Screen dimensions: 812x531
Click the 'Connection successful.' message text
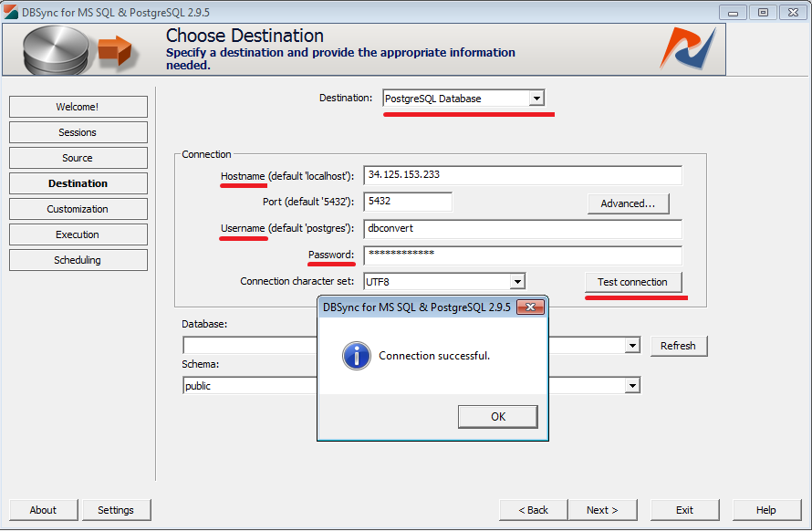434,356
